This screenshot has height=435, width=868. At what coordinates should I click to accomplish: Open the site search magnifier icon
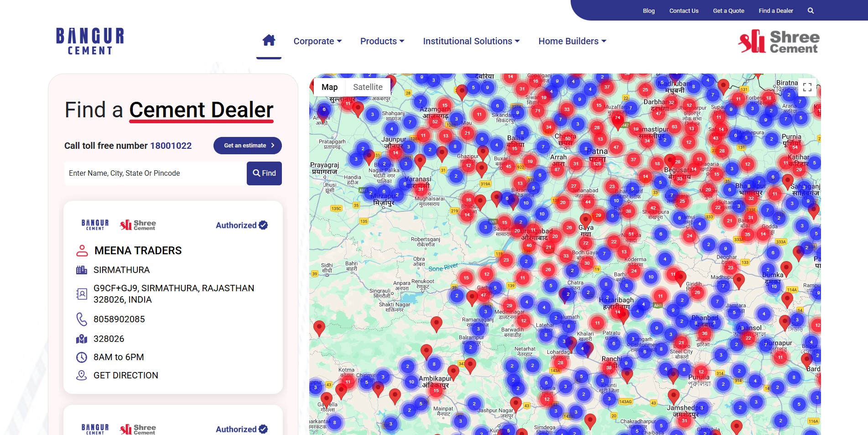click(811, 10)
